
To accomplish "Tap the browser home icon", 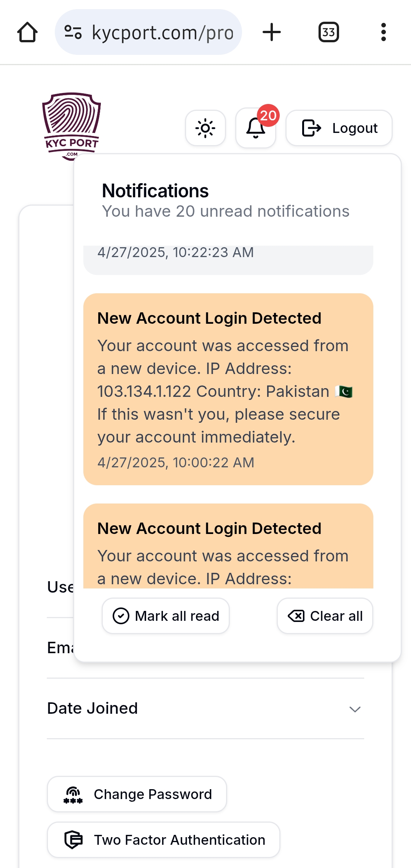I will point(27,32).
